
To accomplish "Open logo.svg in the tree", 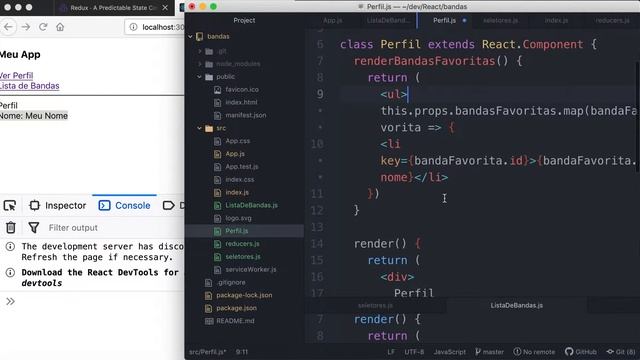I will pyautogui.click(x=238, y=218).
